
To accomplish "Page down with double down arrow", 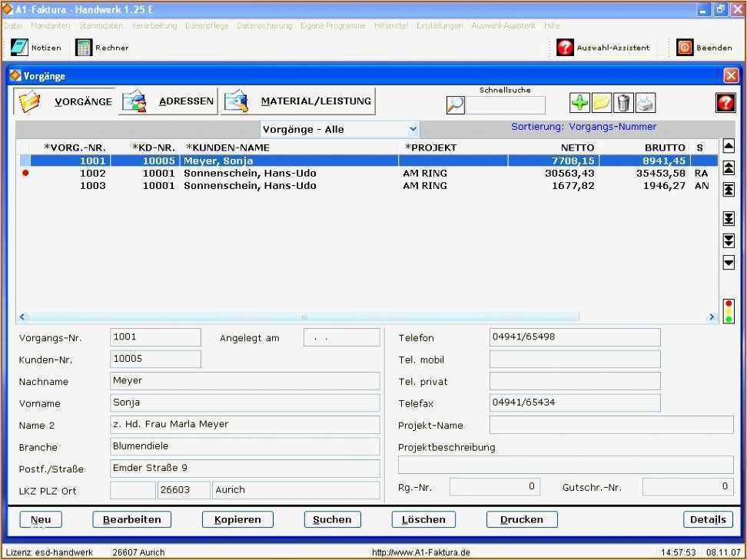I will (x=729, y=240).
